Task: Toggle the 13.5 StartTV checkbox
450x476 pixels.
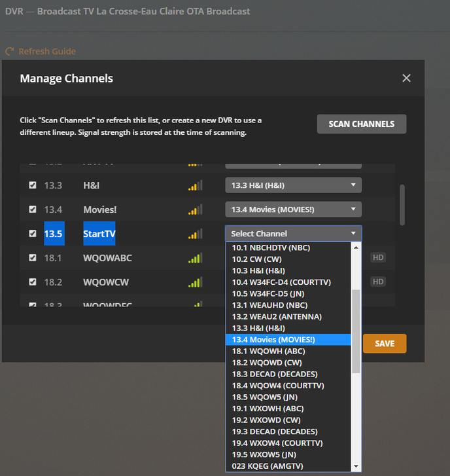Action: [33, 234]
